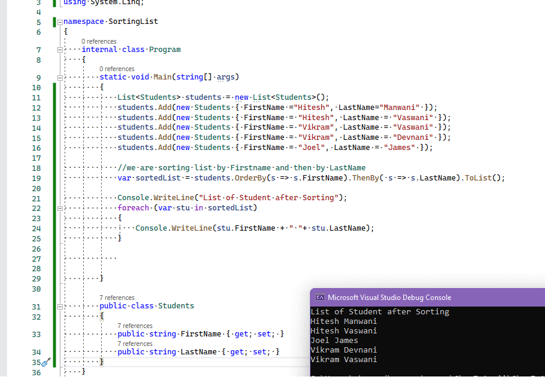Collapse the Main method block
Viewport: 545px width, 392px height.
pyautogui.click(x=59, y=76)
